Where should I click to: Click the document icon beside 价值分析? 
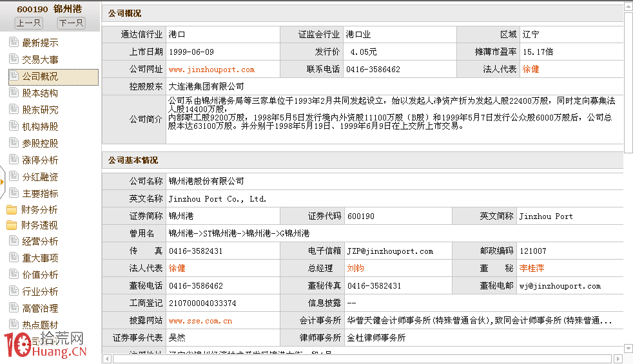click(x=14, y=274)
